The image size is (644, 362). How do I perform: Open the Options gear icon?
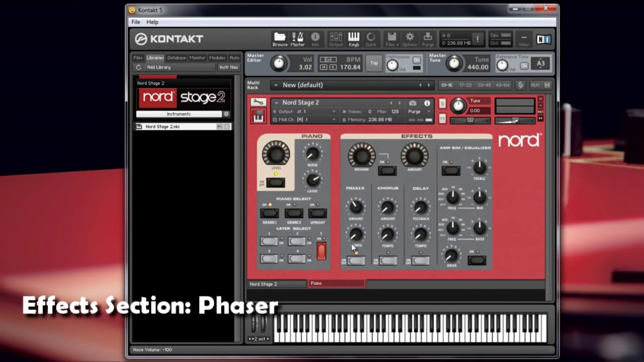click(x=410, y=39)
